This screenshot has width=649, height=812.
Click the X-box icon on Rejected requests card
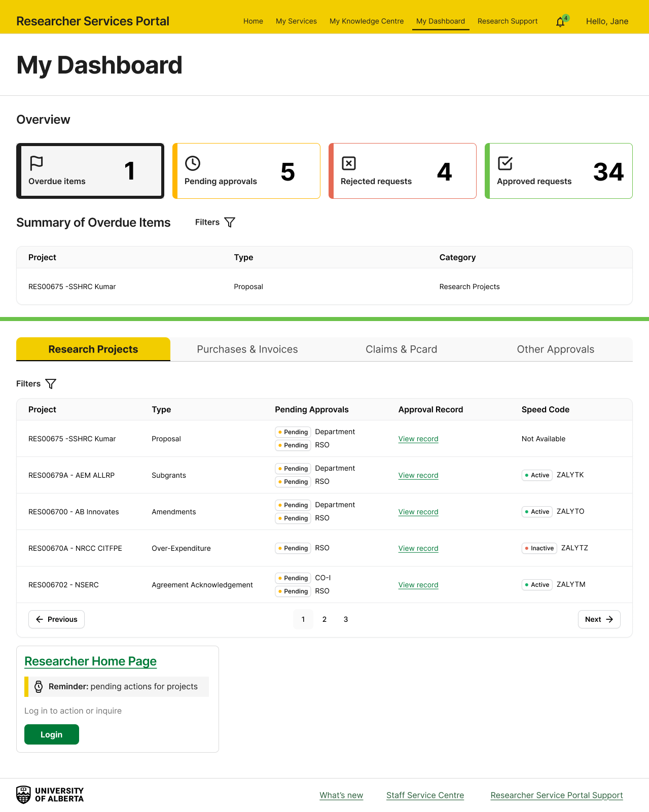click(349, 163)
